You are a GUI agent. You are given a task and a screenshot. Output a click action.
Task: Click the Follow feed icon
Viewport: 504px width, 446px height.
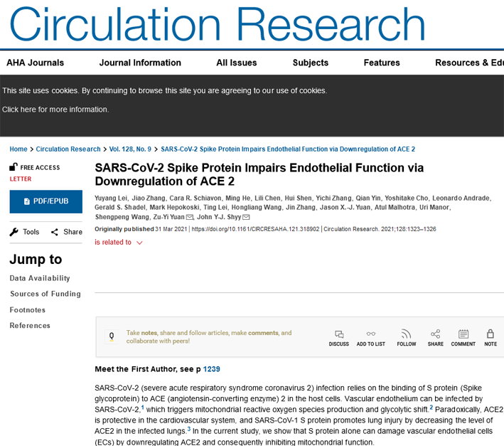[406, 334]
